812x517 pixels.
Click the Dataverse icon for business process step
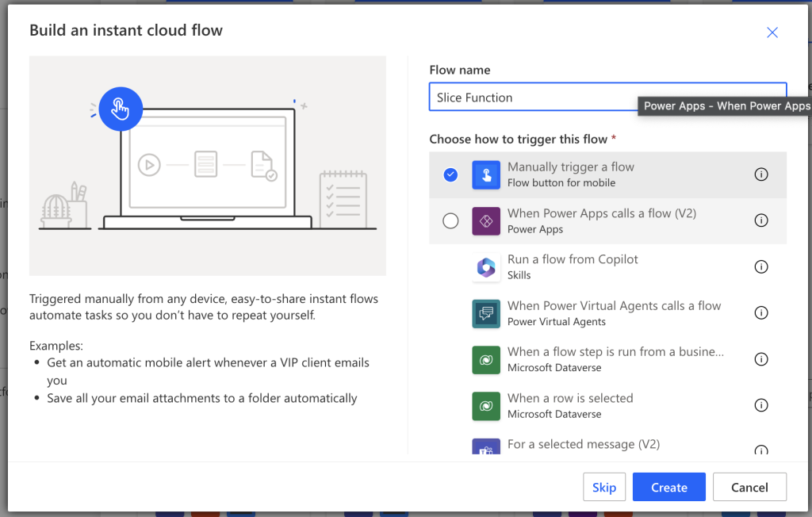[486, 359]
